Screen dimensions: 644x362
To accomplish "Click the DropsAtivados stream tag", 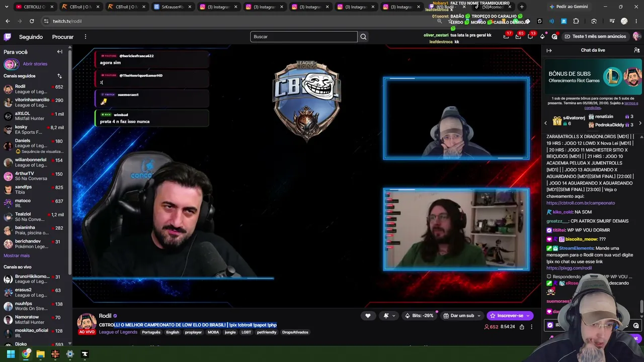I will tap(295, 332).
